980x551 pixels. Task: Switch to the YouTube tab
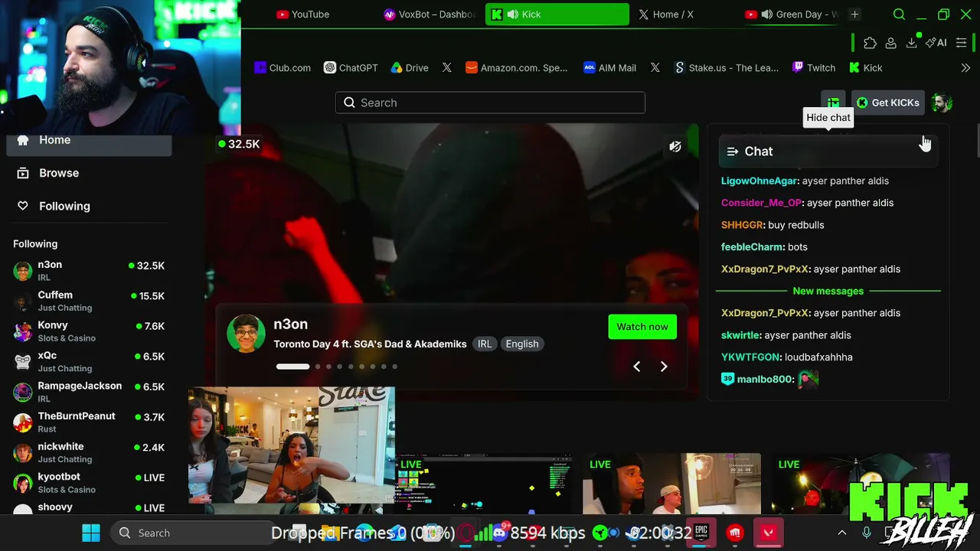click(x=303, y=15)
